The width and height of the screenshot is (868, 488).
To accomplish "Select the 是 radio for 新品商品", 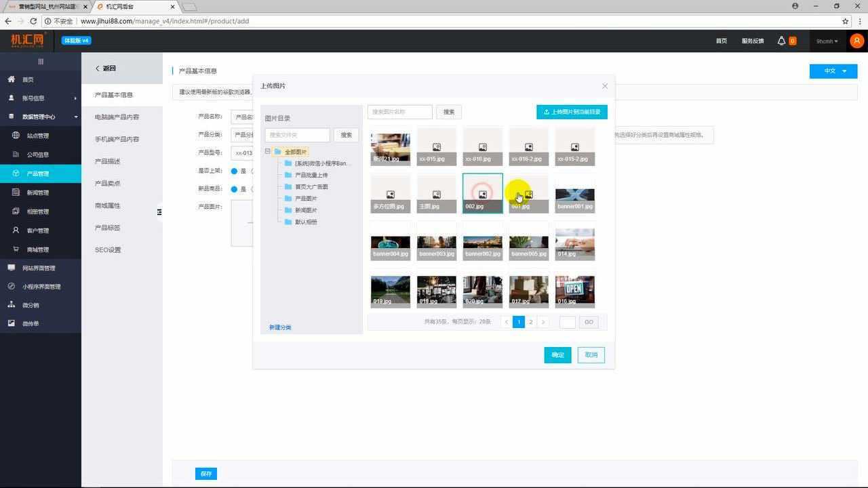I will tap(235, 189).
